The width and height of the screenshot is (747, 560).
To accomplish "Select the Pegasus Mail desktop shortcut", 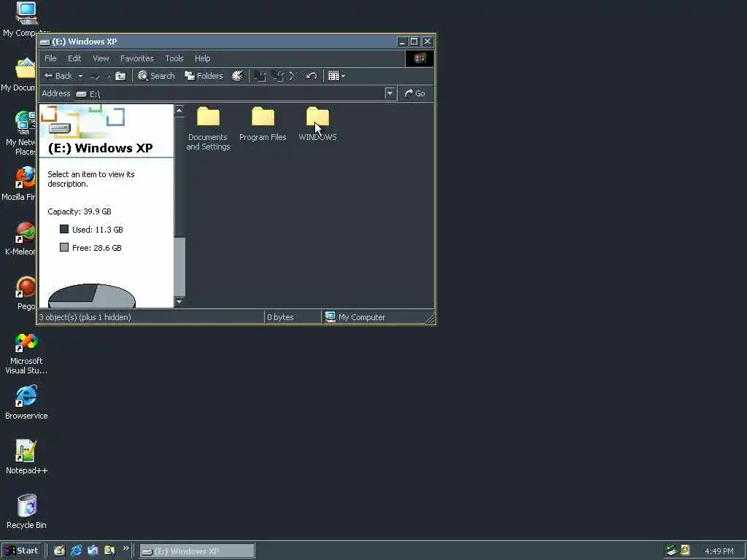I will click(x=26, y=293).
